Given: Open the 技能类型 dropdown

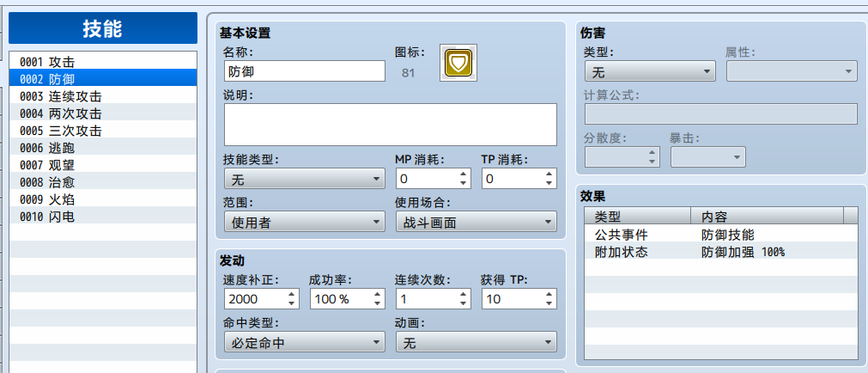Looking at the screenshot, I should [x=305, y=179].
